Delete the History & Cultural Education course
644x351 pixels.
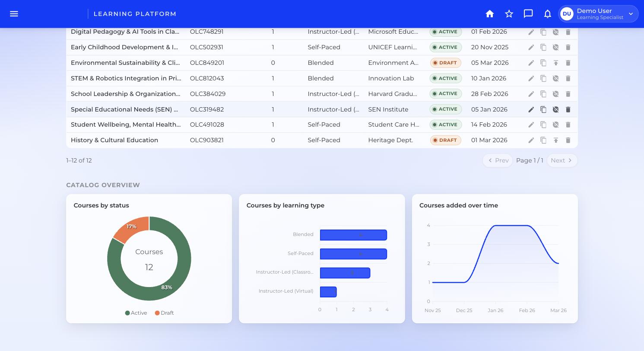click(568, 140)
